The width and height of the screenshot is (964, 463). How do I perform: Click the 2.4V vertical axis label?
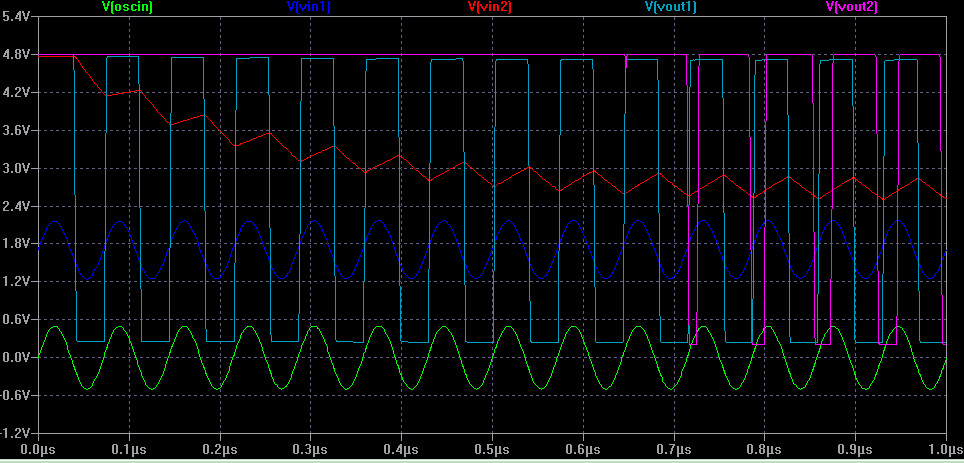(x=16, y=206)
